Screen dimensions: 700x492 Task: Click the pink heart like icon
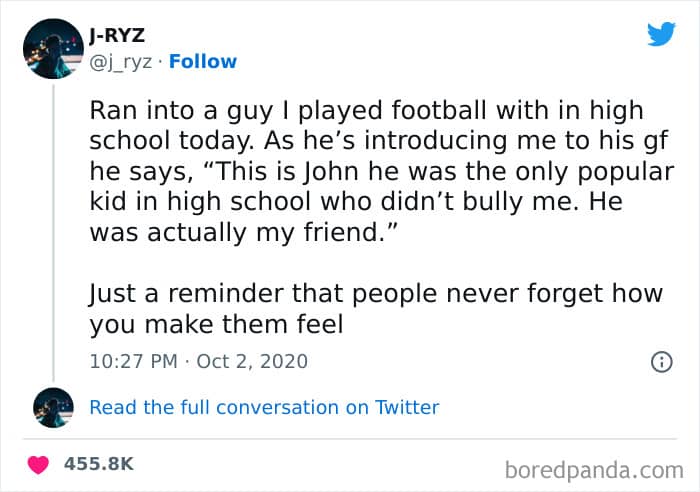[x=38, y=465]
